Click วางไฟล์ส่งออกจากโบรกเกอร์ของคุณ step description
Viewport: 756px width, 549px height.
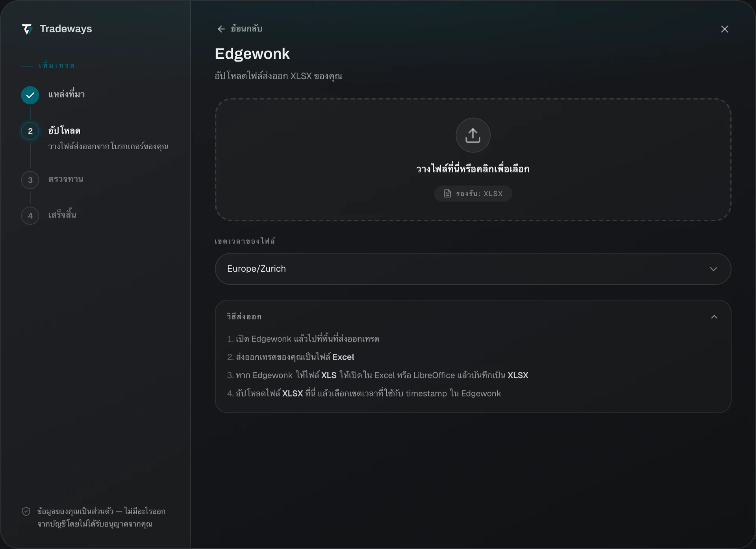[108, 147]
